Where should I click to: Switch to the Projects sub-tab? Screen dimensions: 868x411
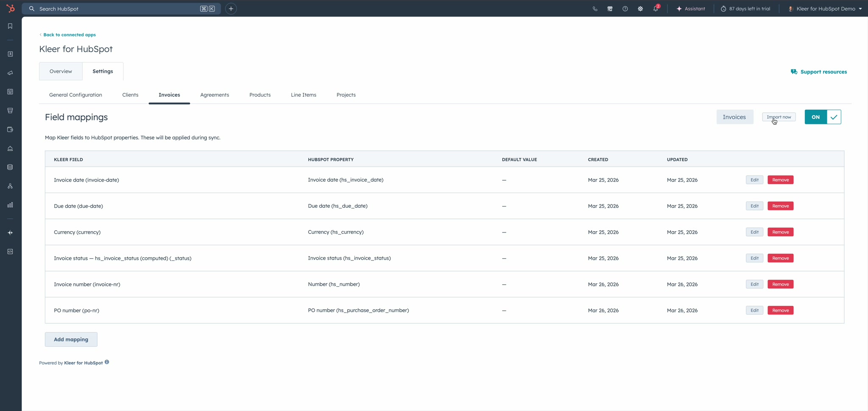(346, 95)
